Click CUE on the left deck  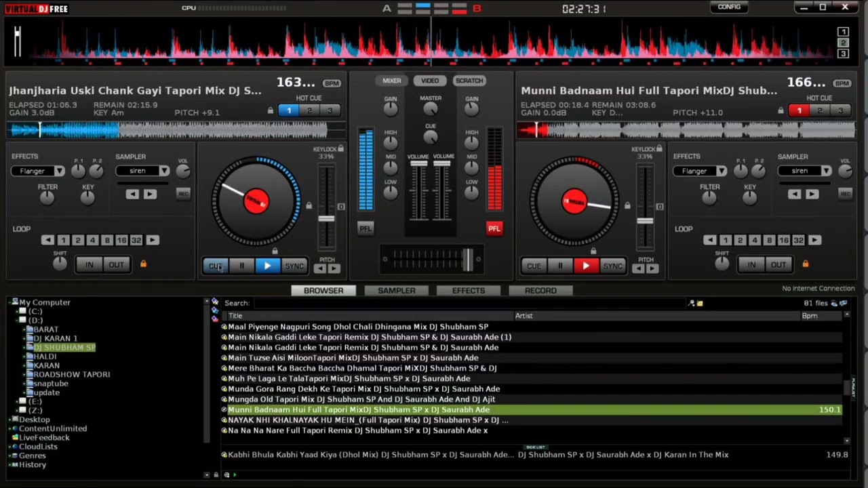click(x=216, y=266)
